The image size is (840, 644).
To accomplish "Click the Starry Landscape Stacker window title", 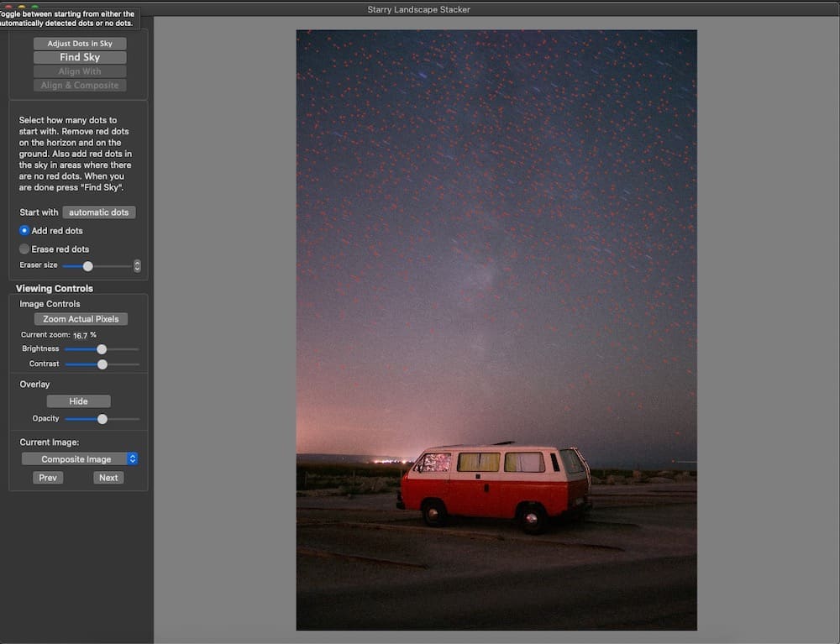I will pyautogui.click(x=419, y=9).
